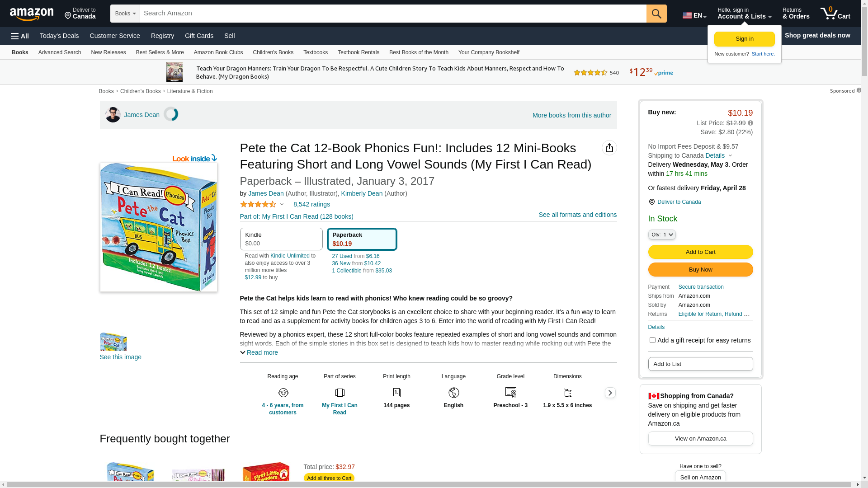Check the gift receipt checkbox
The height and width of the screenshot is (488, 868).
652,340
